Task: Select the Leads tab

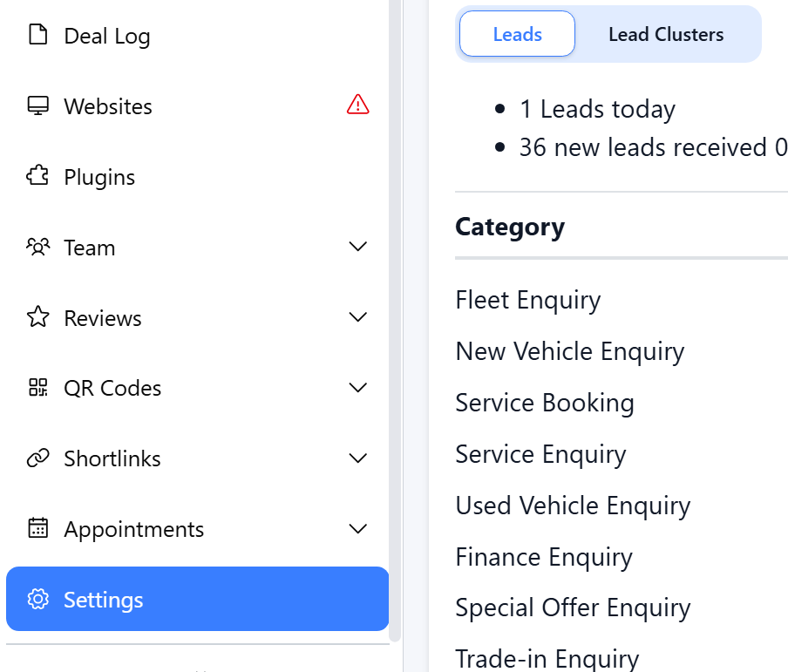Action: point(517,35)
